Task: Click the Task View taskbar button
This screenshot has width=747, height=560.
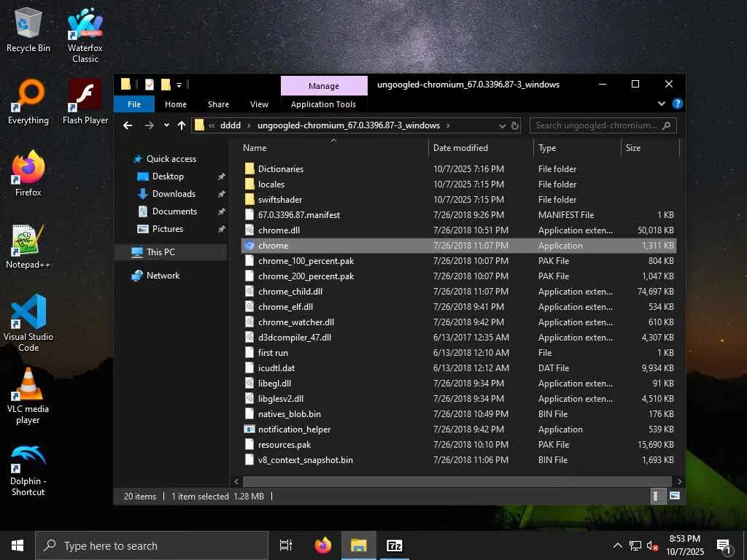Action: coord(285,545)
